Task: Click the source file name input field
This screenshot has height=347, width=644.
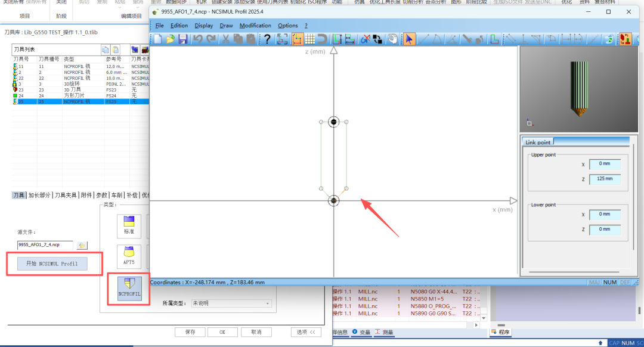Action: click(x=45, y=244)
